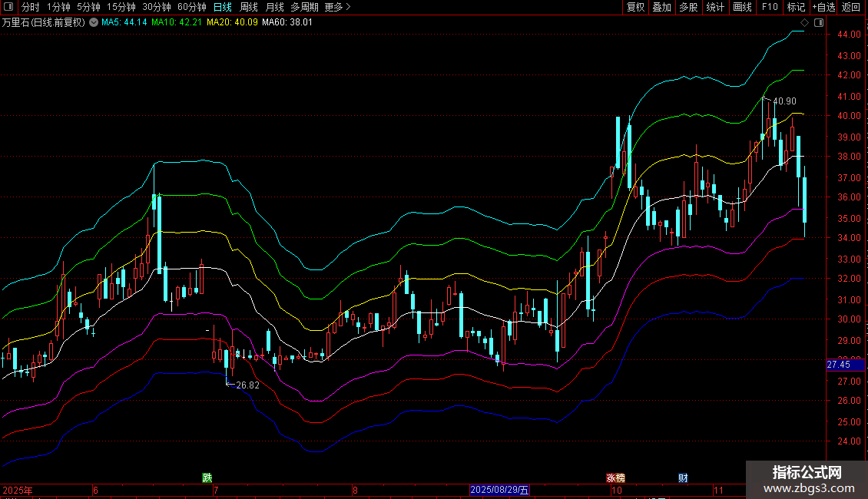Click the MA5: 44.14 label

[124, 23]
